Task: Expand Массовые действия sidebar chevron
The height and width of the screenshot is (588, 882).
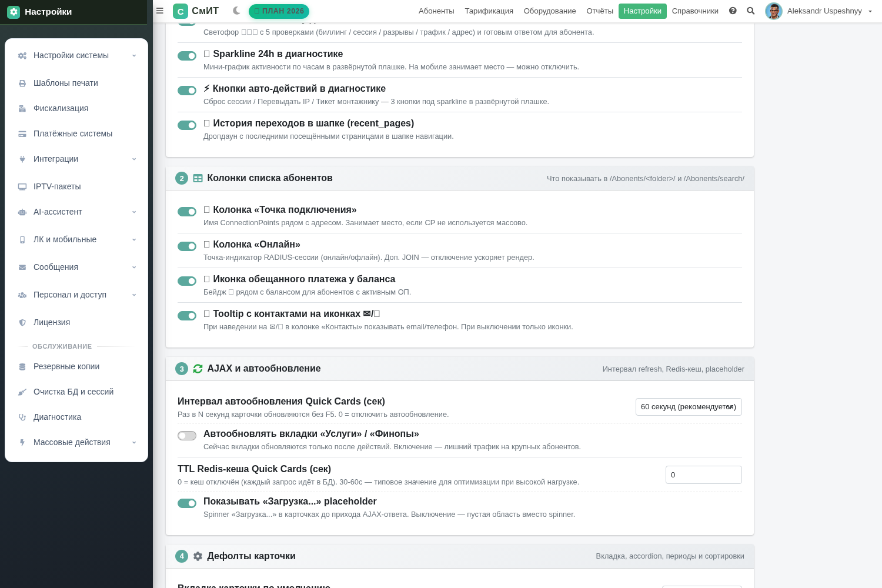Action: pyautogui.click(x=134, y=443)
